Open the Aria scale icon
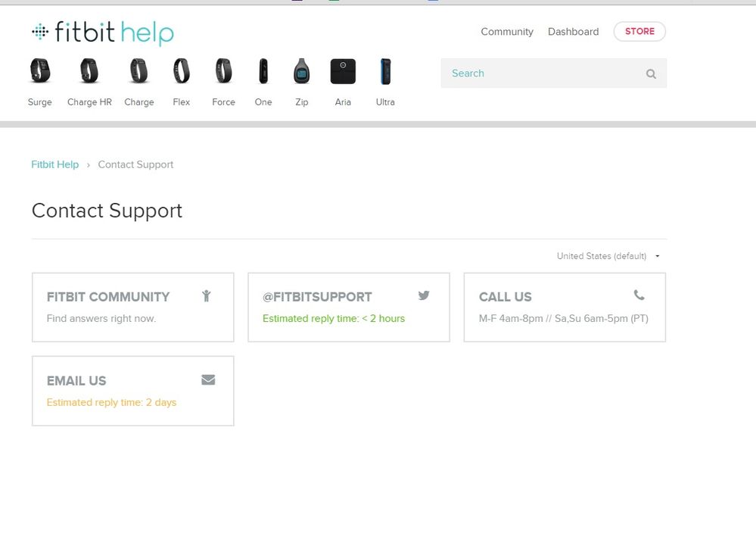756x540 pixels. (343, 71)
